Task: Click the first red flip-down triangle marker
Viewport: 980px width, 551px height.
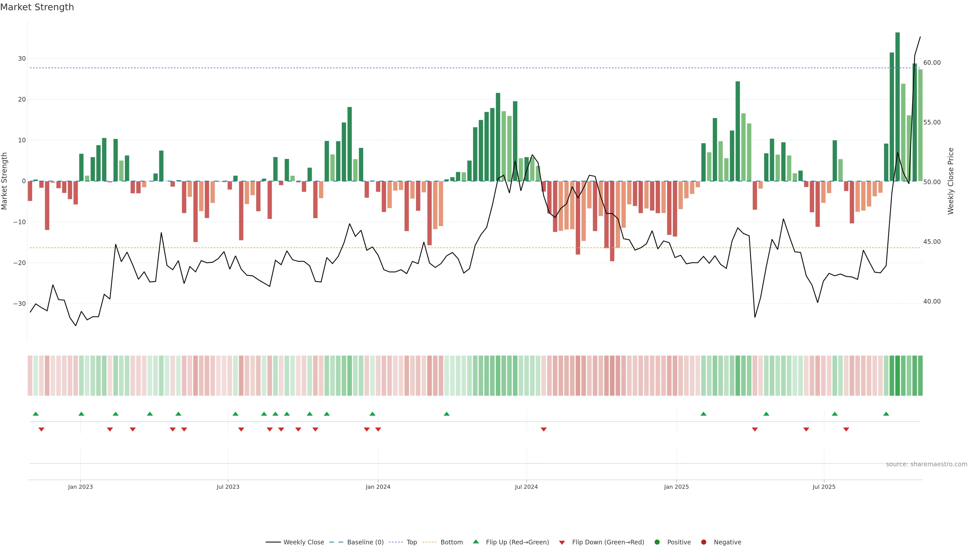Action: tap(41, 429)
